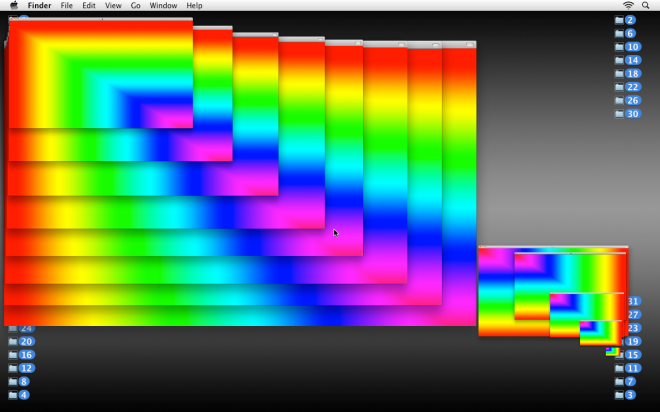The height and width of the screenshot is (412, 660).
Task: Open the View menu
Action: (x=113, y=6)
